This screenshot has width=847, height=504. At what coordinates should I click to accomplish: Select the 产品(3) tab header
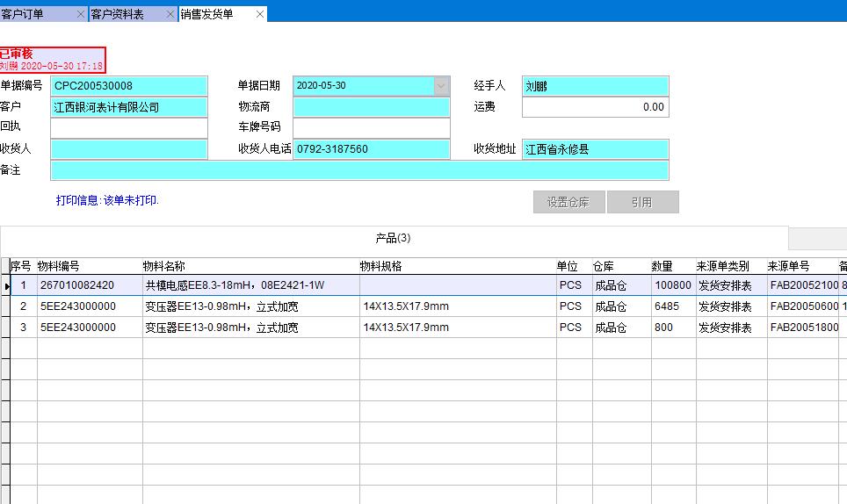393,238
